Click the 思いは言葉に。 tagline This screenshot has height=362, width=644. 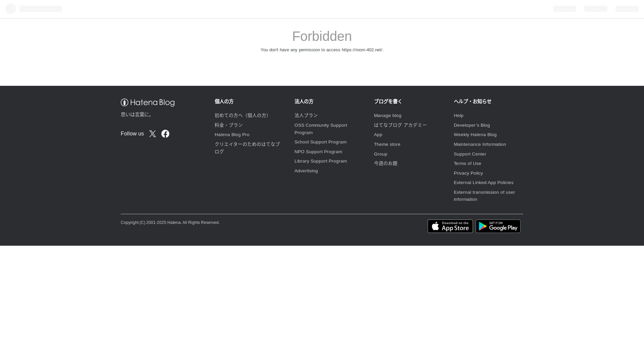pyautogui.click(x=137, y=115)
